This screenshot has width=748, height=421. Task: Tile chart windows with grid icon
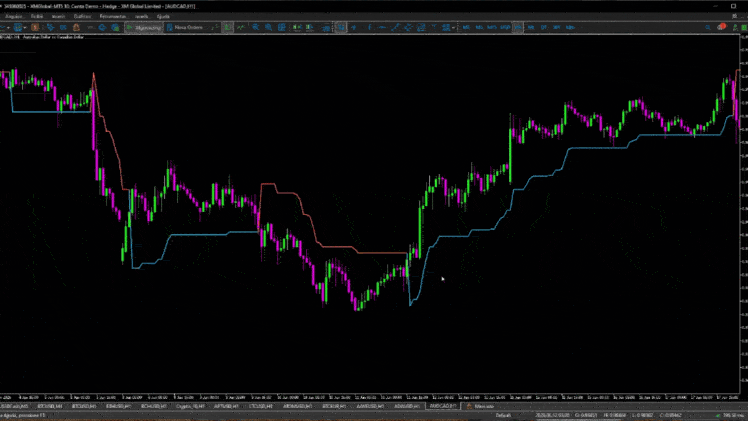pos(281,27)
